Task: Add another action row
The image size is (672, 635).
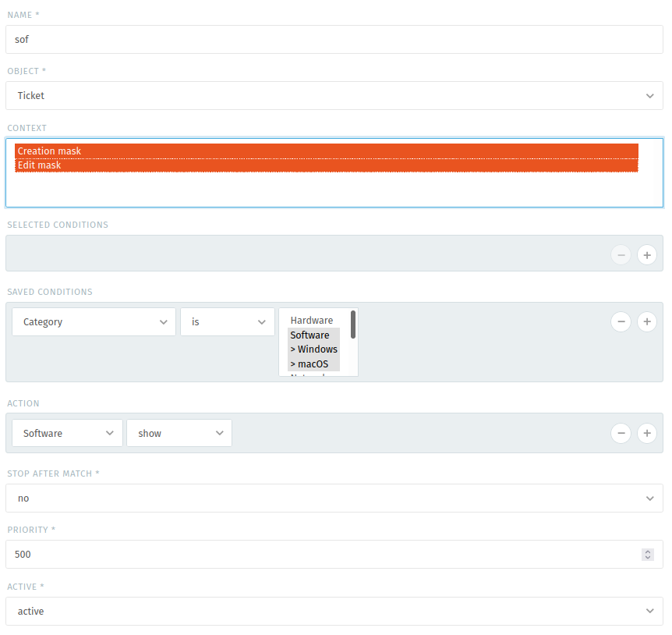Action: [646, 433]
